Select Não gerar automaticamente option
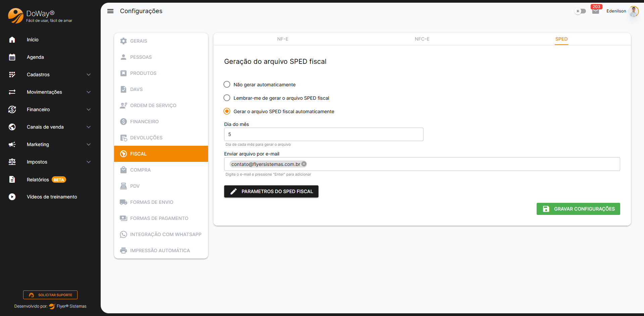Screen dimensions: 644x316 point(227,84)
